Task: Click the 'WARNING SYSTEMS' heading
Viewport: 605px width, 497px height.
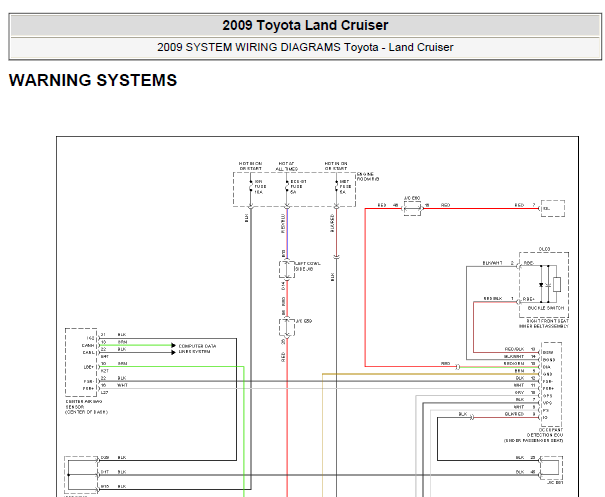Action: pyautogui.click(x=93, y=80)
